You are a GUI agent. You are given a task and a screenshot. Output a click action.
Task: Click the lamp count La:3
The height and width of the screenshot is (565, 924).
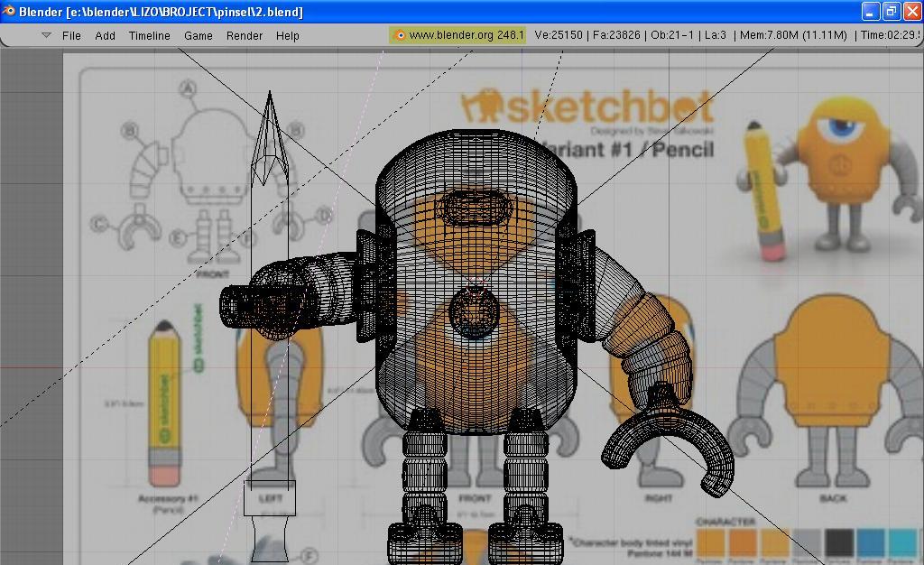[x=716, y=35]
